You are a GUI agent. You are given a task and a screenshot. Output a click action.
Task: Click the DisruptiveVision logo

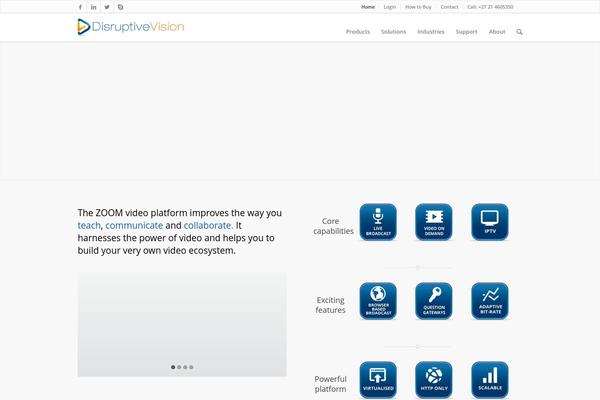click(x=130, y=27)
